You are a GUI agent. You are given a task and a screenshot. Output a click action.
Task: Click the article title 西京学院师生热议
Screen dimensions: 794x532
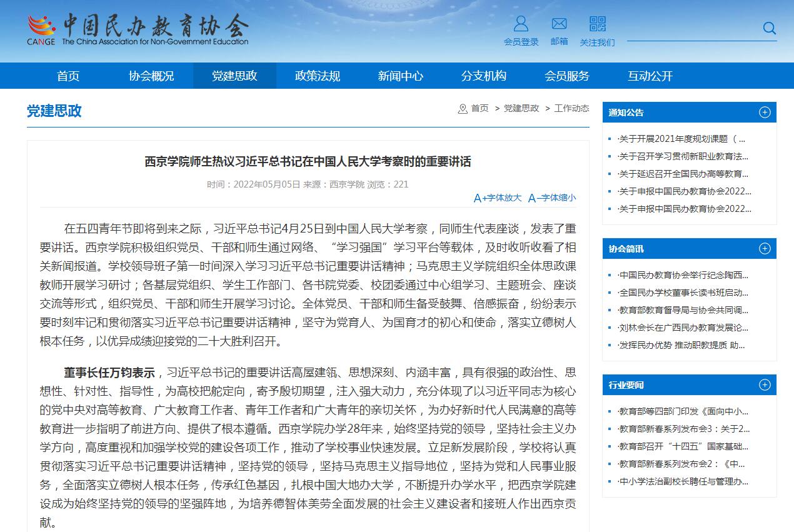click(308, 162)
